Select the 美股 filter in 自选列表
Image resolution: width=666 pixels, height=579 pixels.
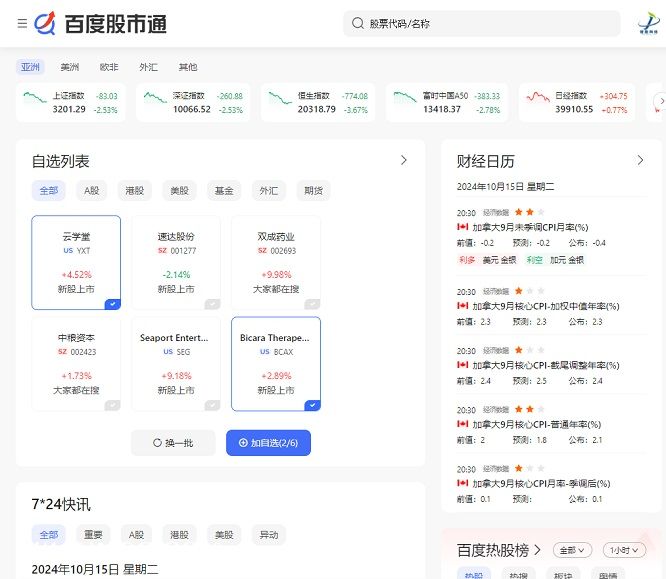point(180,191)
